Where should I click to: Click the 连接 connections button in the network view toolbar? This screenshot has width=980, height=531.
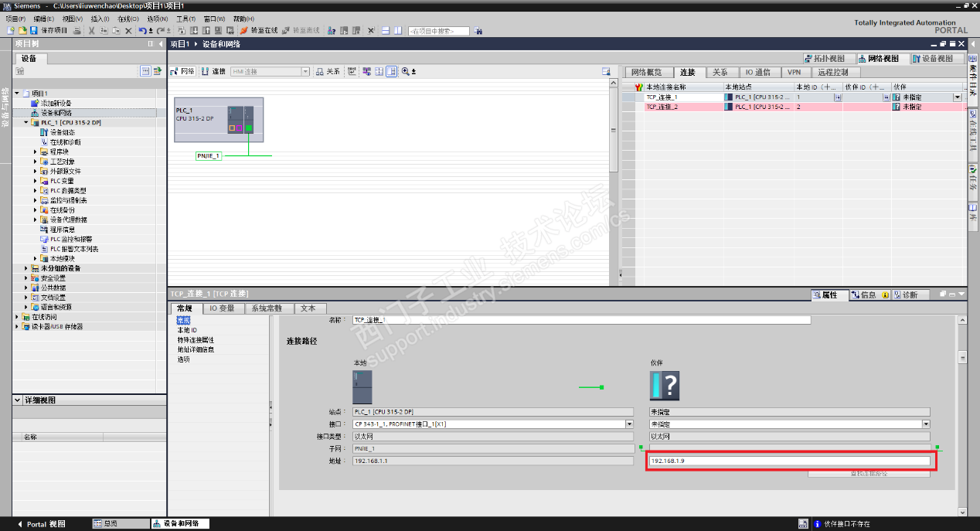point(213,71)
